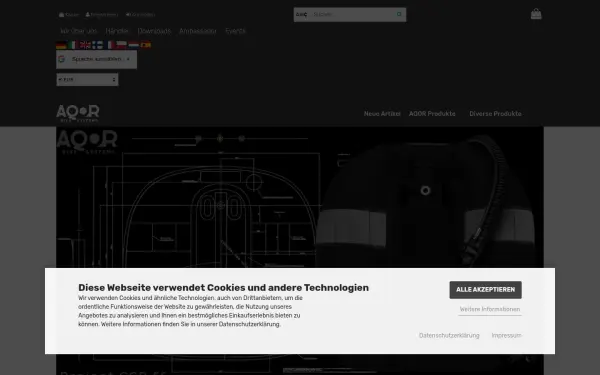Open the Downloads menu item

(x=154, y=31)
